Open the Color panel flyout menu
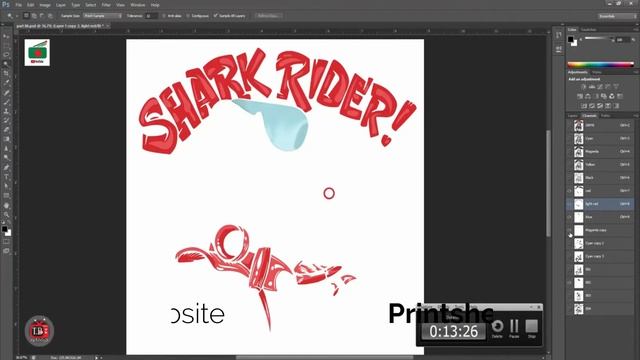The image size is (640, 360). 635,30
